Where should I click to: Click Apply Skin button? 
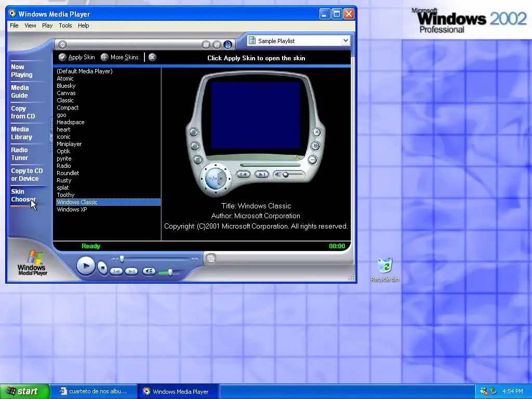click(77, 57)
